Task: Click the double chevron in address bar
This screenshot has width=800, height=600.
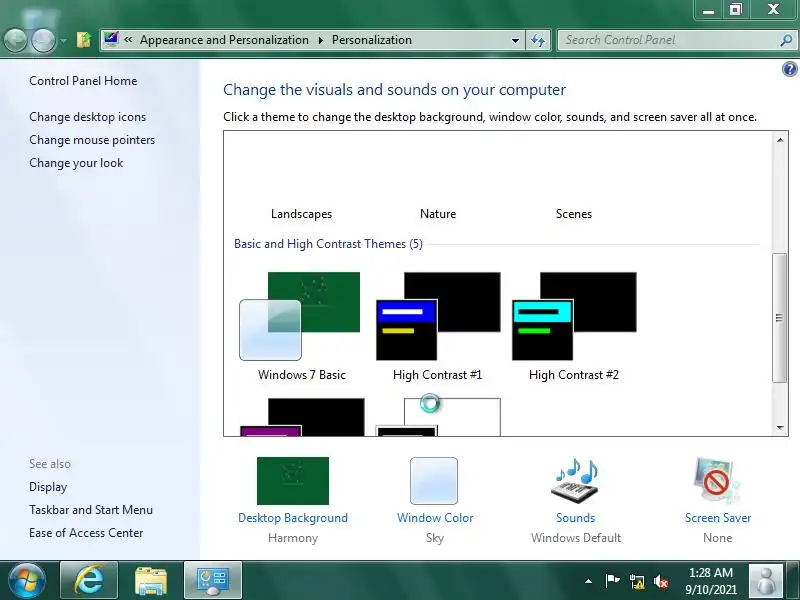Action: 128,40
